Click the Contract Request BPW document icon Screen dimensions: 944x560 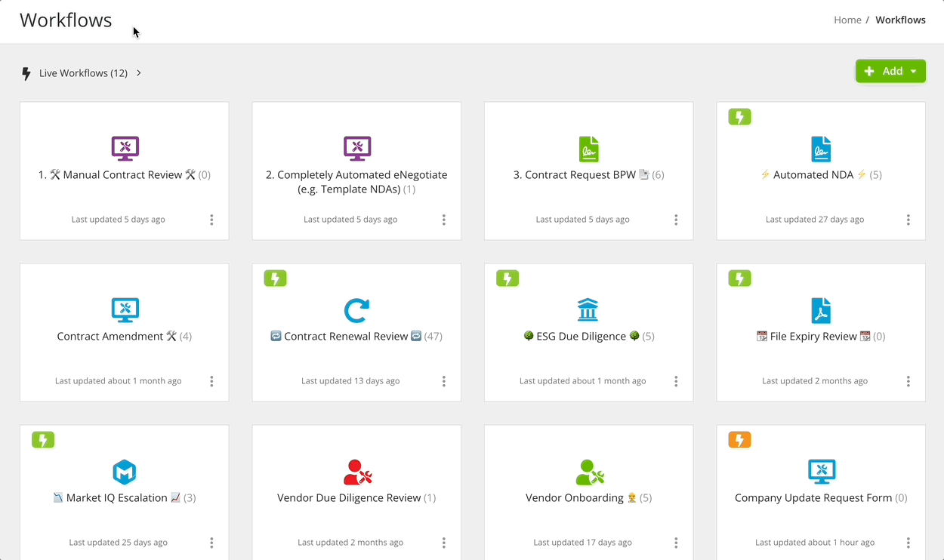click(588, 148)
